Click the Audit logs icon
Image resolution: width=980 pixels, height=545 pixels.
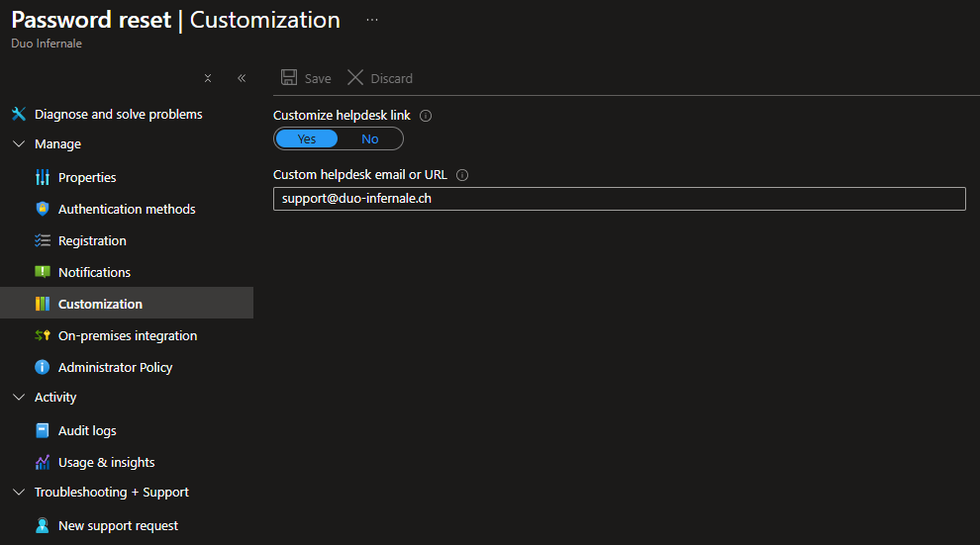point(42,431)
